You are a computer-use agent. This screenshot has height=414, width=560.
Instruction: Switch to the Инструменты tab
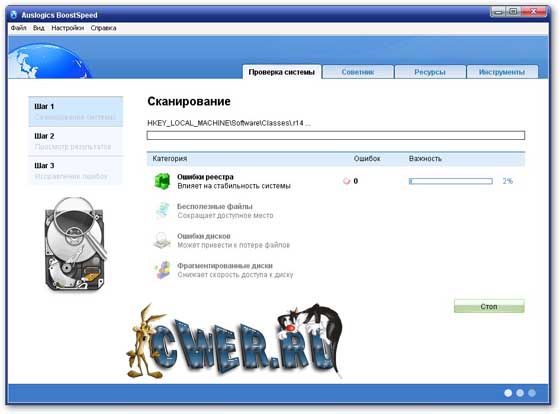tap(502, 72)
